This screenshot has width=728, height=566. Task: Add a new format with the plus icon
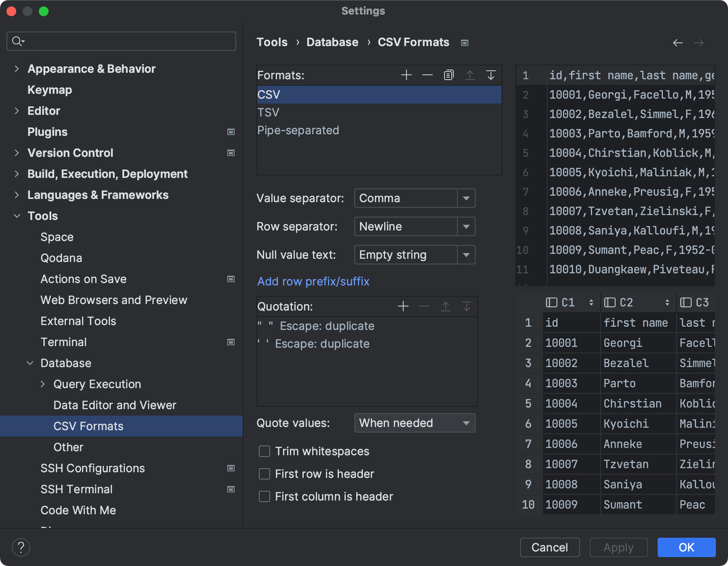406,75
